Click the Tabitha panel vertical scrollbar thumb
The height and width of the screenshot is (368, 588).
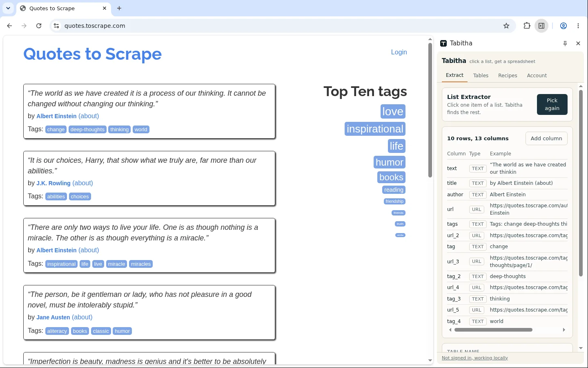[x=581, y=183]
